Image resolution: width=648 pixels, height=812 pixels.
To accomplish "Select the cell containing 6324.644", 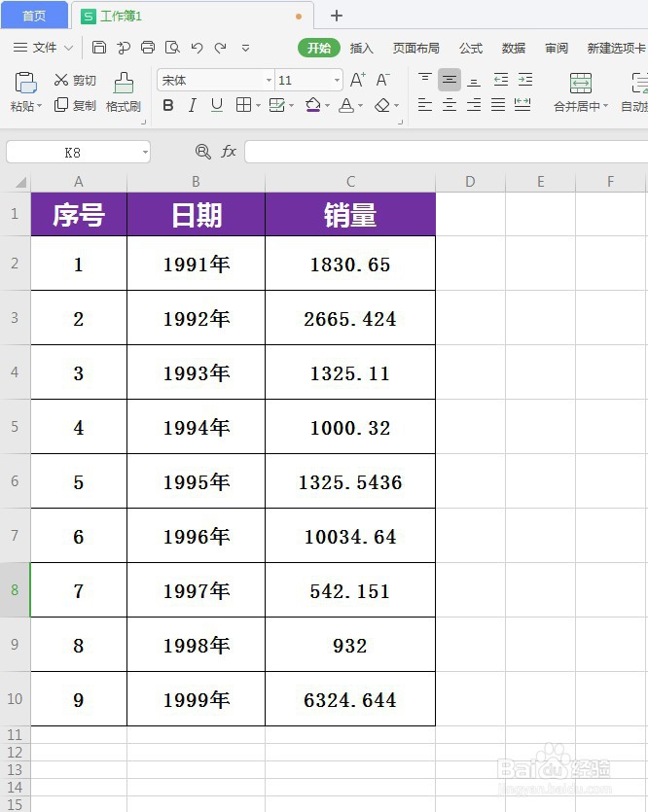I will point(350,699).
